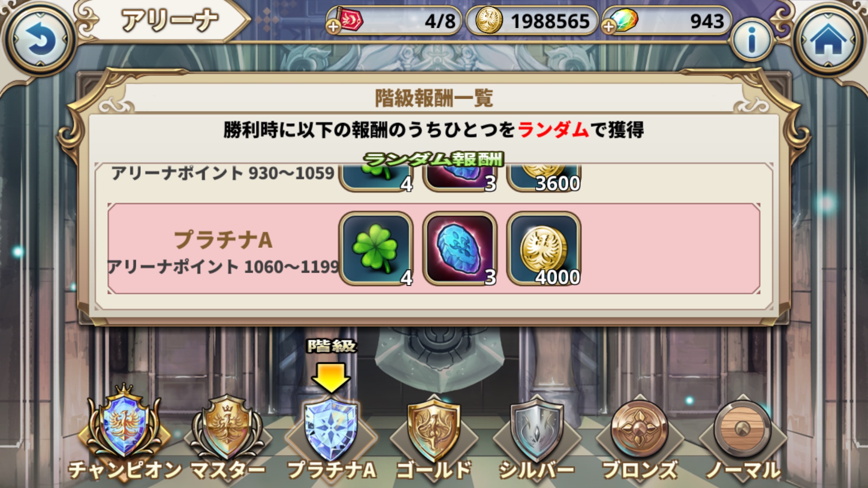Viewport: 868px width, 488px height.
Task: Add arena tickets with flag plus icon
Action: click(344, 21)
